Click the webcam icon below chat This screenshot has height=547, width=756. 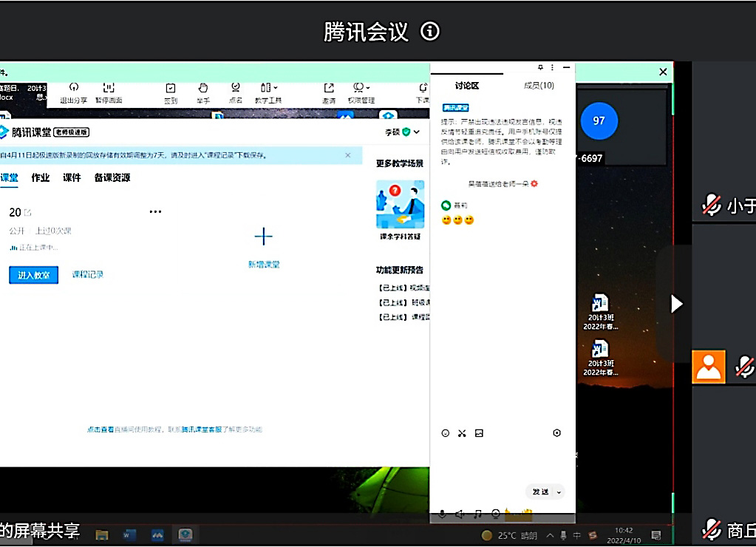click(496, 514)
